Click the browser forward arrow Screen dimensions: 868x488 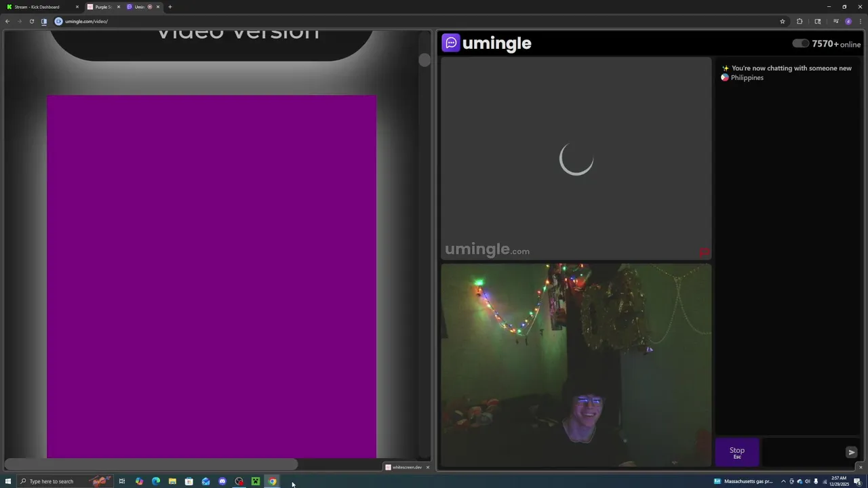(x=19, y=21)
